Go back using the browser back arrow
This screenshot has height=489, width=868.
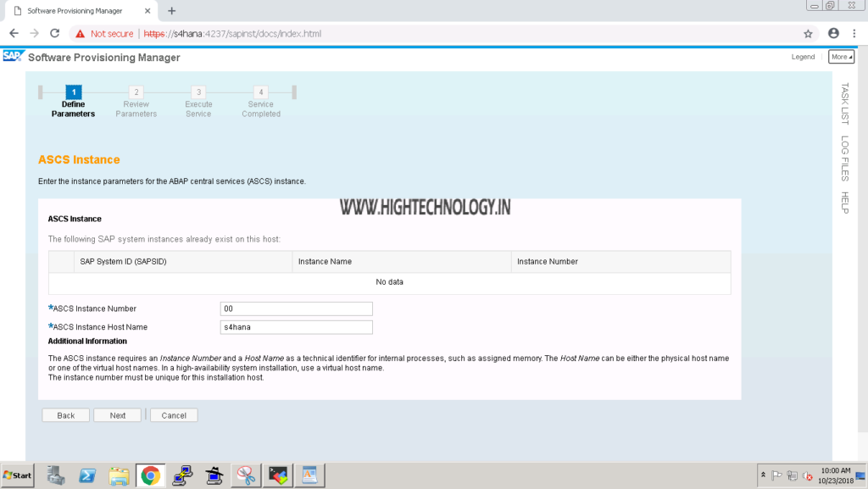(x=14, y=34)
